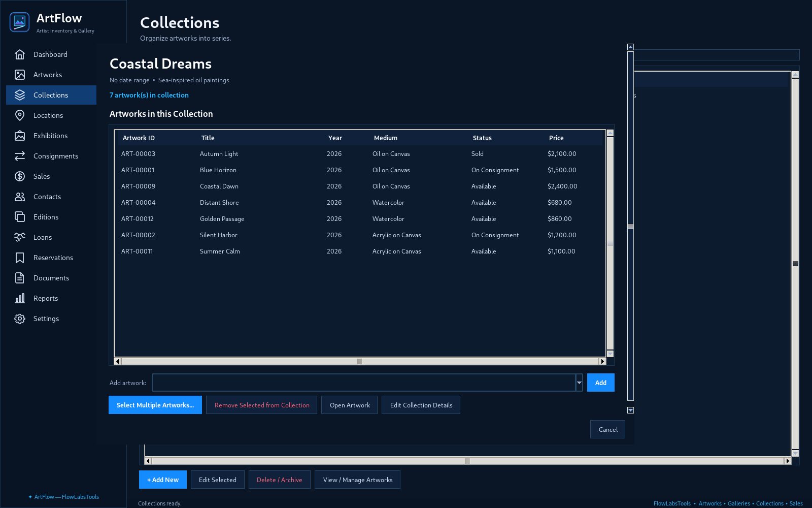
Task: Click the Edit Selected button
Action: click(218, 480)
